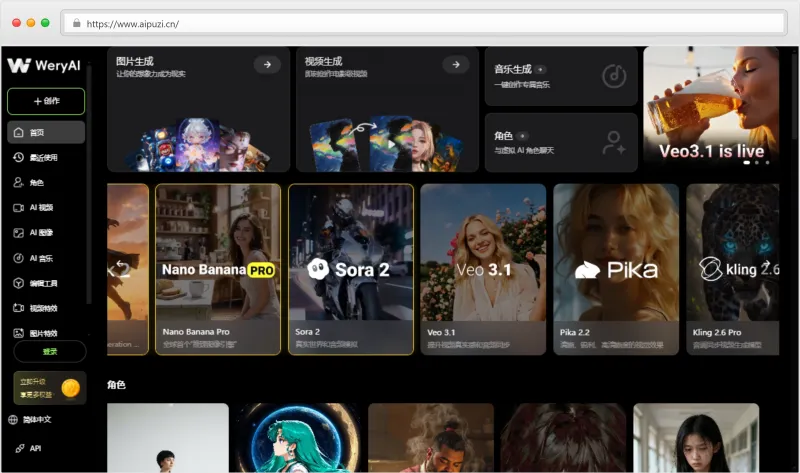Click the add-person icon on 角色 card
The image size is (800, 473).
613,143
